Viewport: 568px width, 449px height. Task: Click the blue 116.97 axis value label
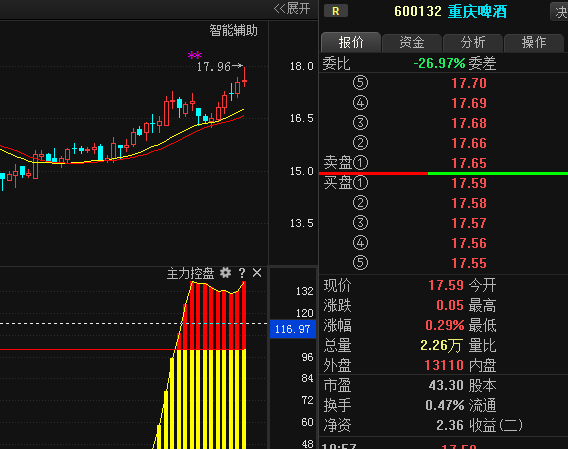pos(293,329)
